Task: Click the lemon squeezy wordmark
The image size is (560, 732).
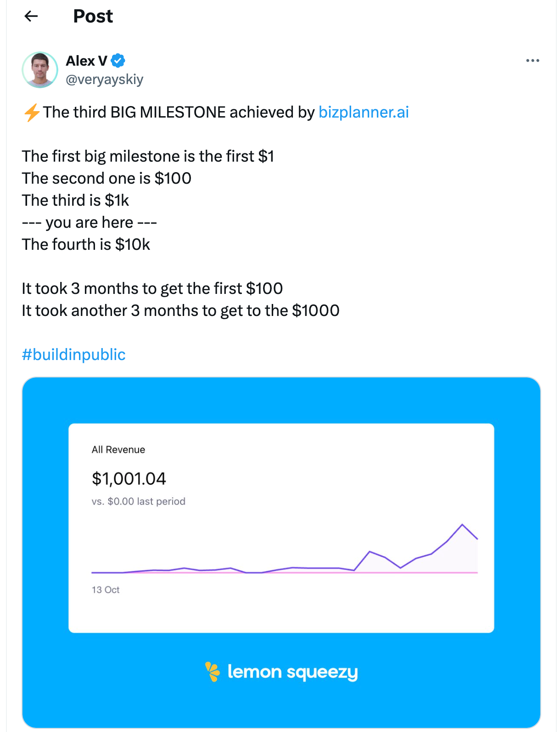Action: pyautogui.click(x=292, y=672)
